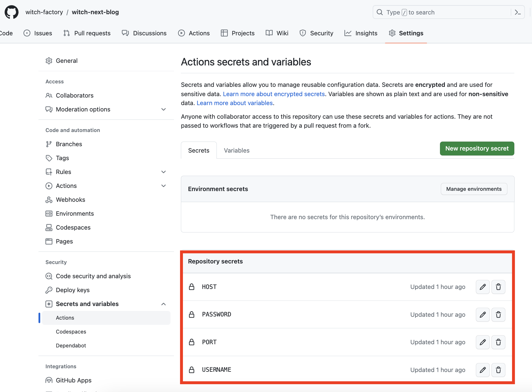Open the command palette icon
The width and height of the screenshot is (532, 392).
click(518, 12)
